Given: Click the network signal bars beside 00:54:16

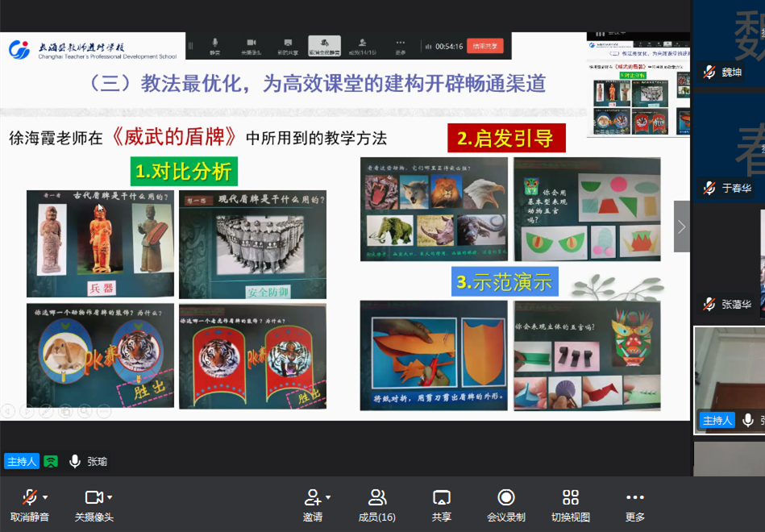Looking at the screenshot, I should point(428,47).
